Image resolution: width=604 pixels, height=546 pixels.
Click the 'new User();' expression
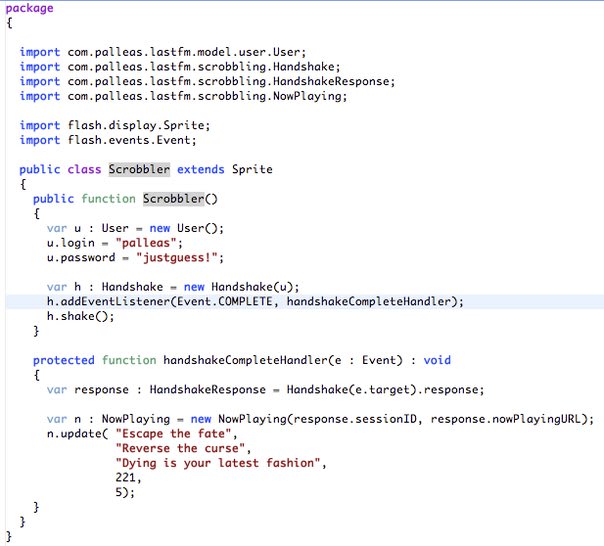(x=186, y=228)
